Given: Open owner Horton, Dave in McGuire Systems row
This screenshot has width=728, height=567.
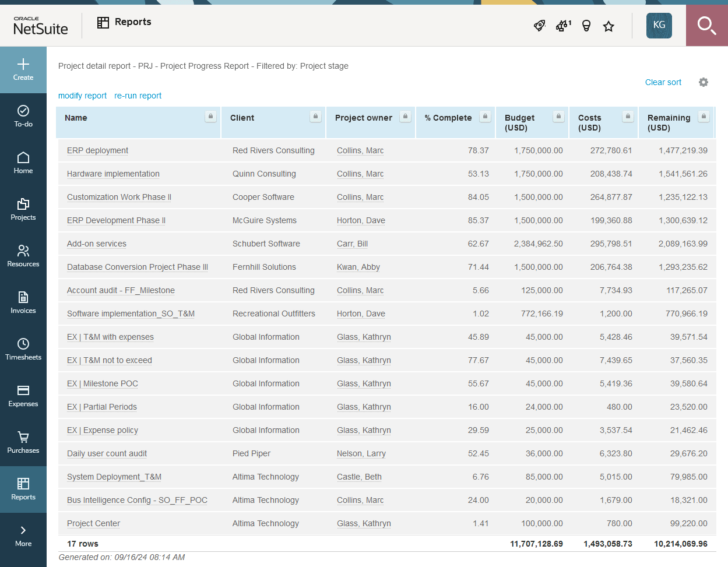Looking at the screenshot, I should point(361,220).
